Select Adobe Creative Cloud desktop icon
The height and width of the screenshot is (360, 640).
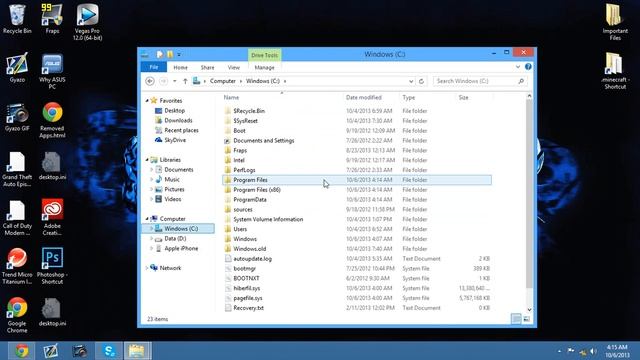(x=52, y=218)
